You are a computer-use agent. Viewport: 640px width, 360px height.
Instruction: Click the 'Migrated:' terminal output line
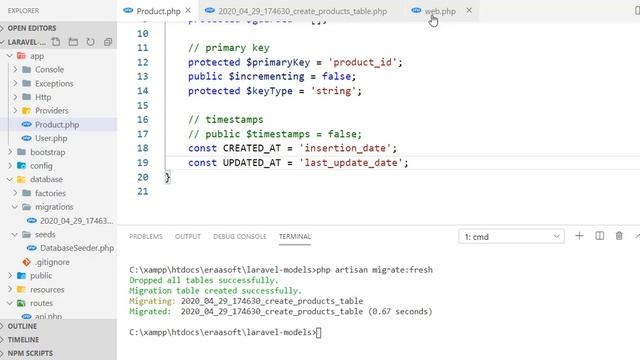[x=280, y=311]
